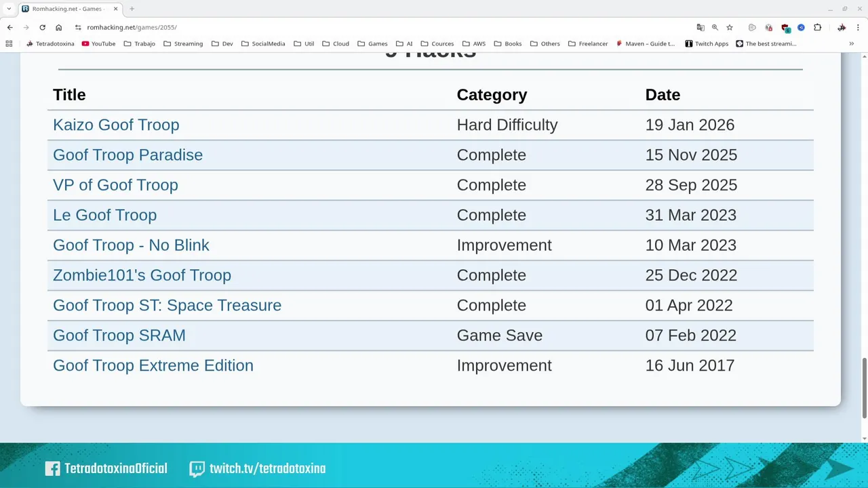This screenshot has width=868, height=488.
Task: Expand the SocialMedia bookmark folder
Action: [x=263, y=43]
